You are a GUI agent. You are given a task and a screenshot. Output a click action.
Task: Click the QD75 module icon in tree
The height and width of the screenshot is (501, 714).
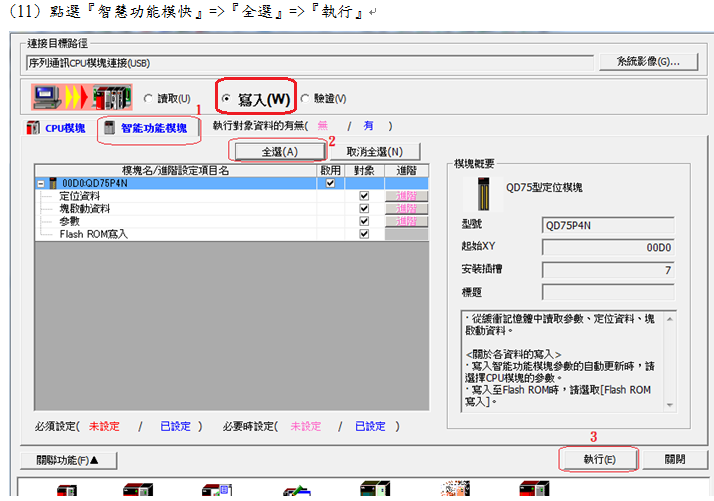tap(52, 184)
